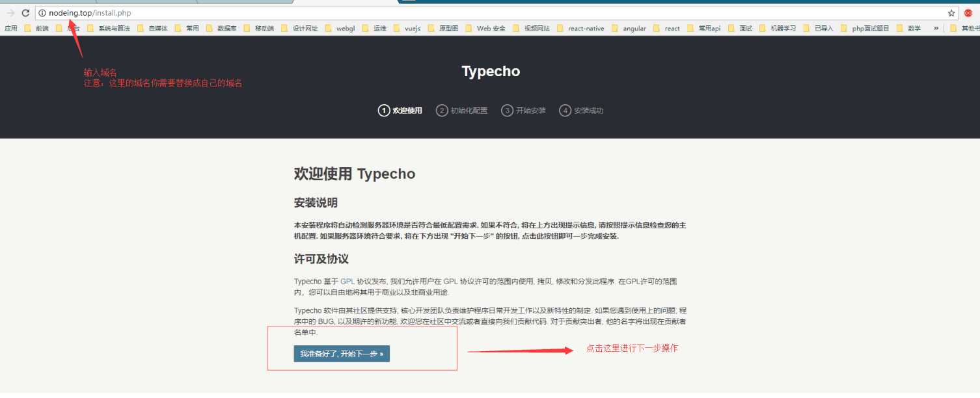This screenshot has width=980, height=398.
Task: Follow the GPL link in the license text
Action: [x=347, y=282]
